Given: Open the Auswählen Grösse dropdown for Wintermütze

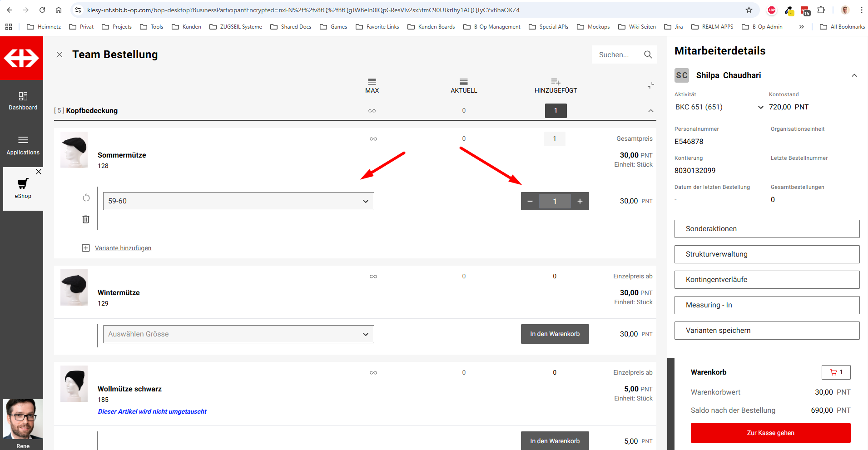Looking at the screenshot, I should point(238,334).
